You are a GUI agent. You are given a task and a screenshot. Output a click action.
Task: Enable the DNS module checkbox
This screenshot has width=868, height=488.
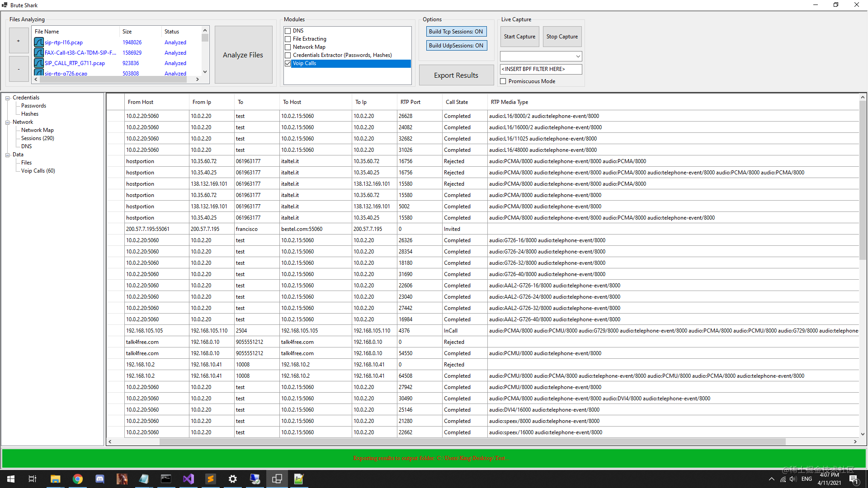[x=288, y=31]
